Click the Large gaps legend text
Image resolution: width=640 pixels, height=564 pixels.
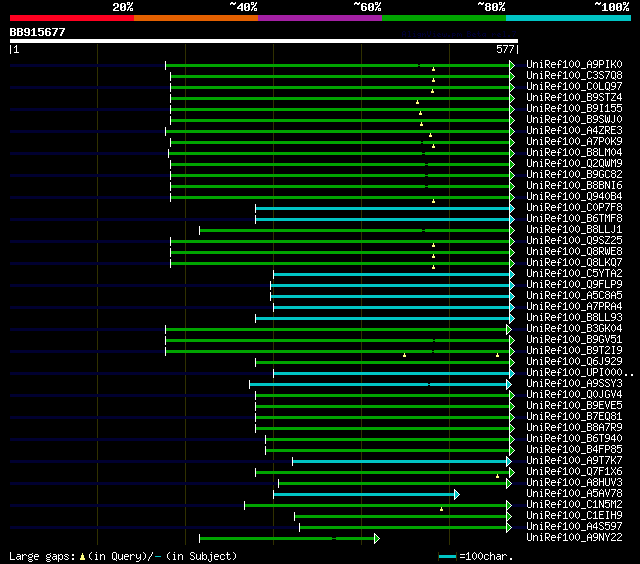point(123,556)
